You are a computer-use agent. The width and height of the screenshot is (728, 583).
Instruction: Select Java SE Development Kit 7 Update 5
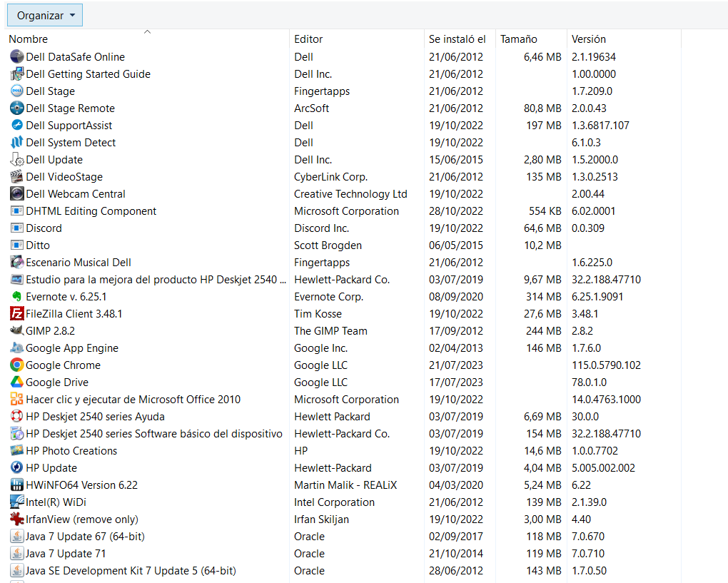click(x=131, y=571)
